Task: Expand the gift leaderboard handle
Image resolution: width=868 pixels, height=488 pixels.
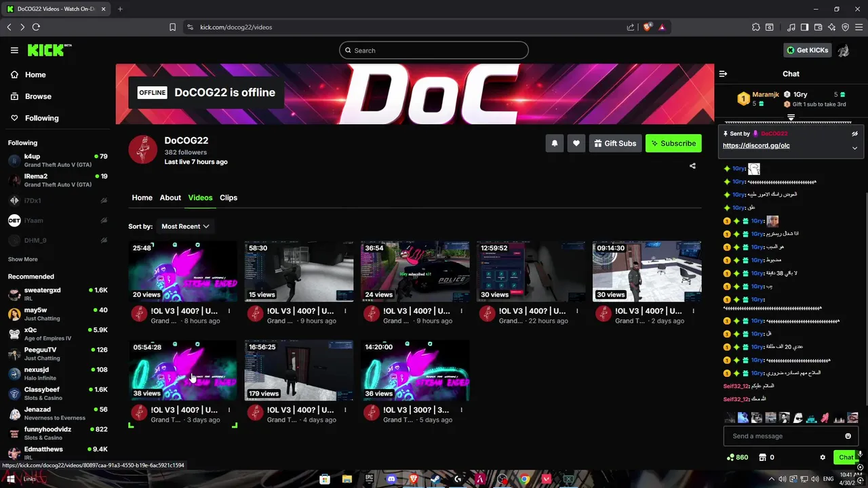Action: pos(791,118)
